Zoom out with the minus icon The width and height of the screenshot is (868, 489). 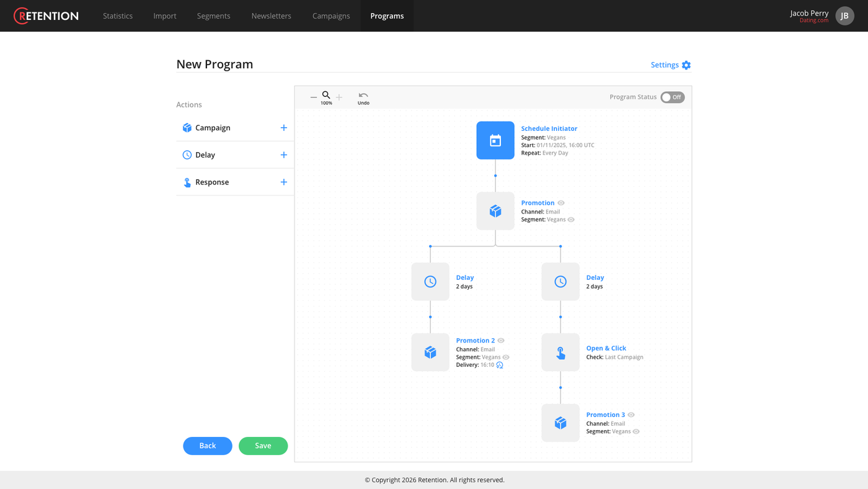click(314, 97)
